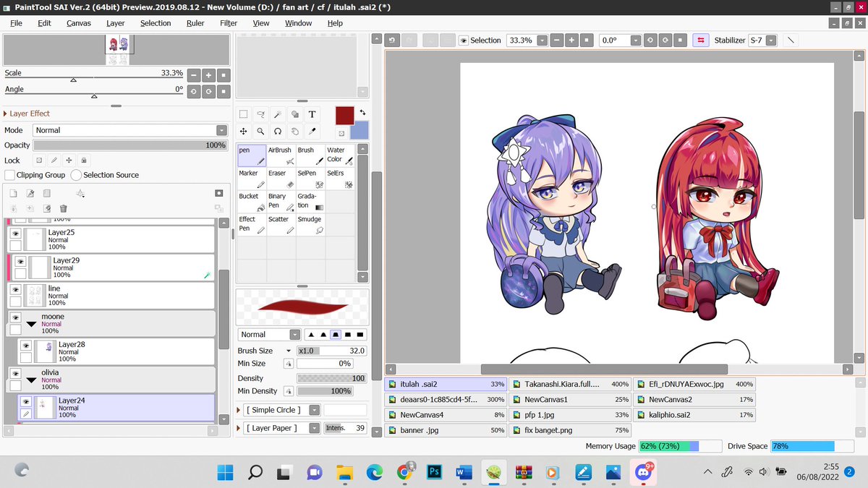The height and width of the screenshot is (488, 868).
Task: Open the canvas zoom 33.3% dropdown
Action: point(542,40)
